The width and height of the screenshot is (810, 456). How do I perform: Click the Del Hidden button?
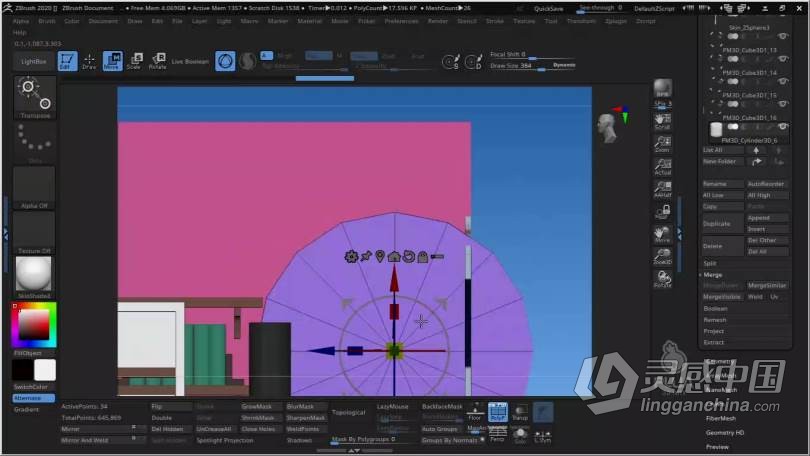coord(171,429)
